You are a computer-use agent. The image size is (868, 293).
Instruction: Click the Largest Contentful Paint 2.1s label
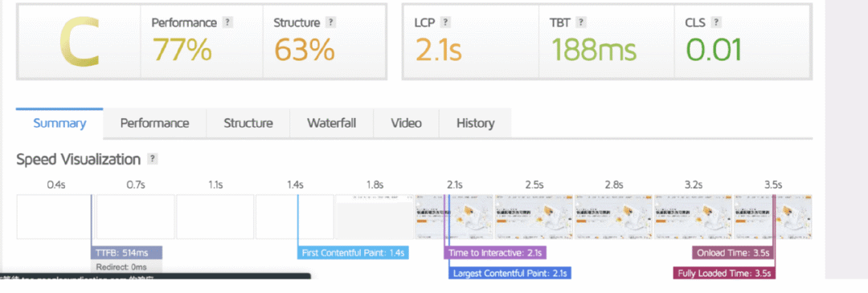(510, 273)
